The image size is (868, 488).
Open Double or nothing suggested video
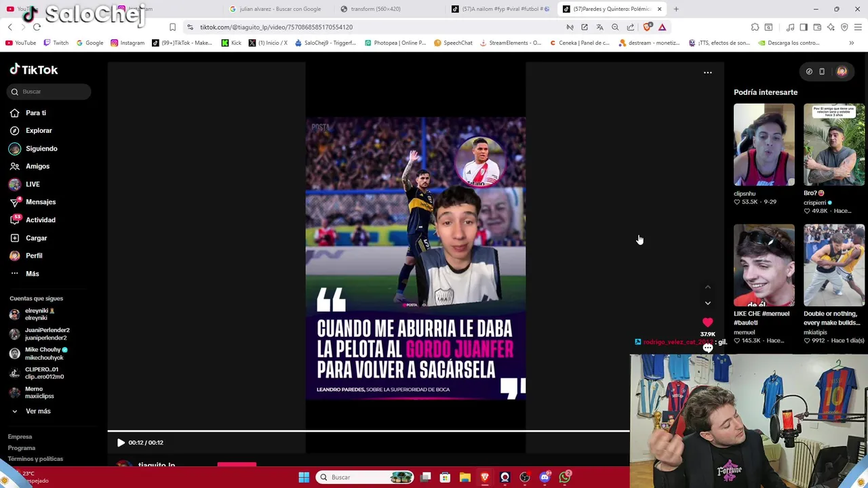(834, 266)
